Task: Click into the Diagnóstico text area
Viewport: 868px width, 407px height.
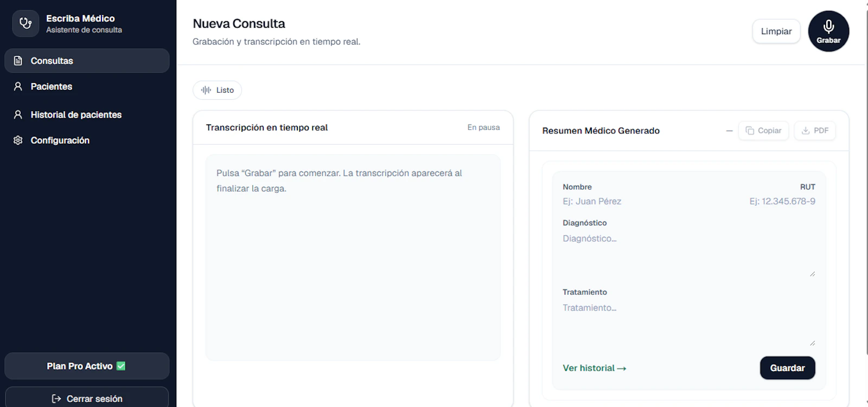Action: coord(689,254)
